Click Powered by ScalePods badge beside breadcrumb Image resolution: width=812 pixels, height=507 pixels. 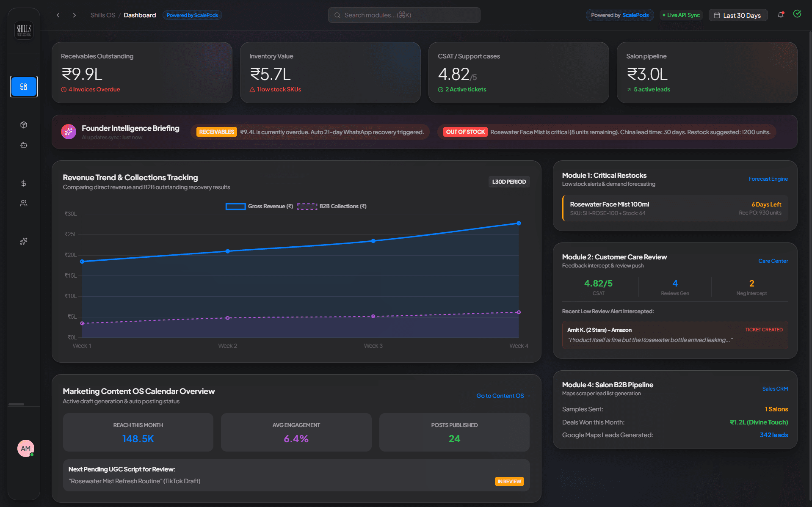click(192, 15)
